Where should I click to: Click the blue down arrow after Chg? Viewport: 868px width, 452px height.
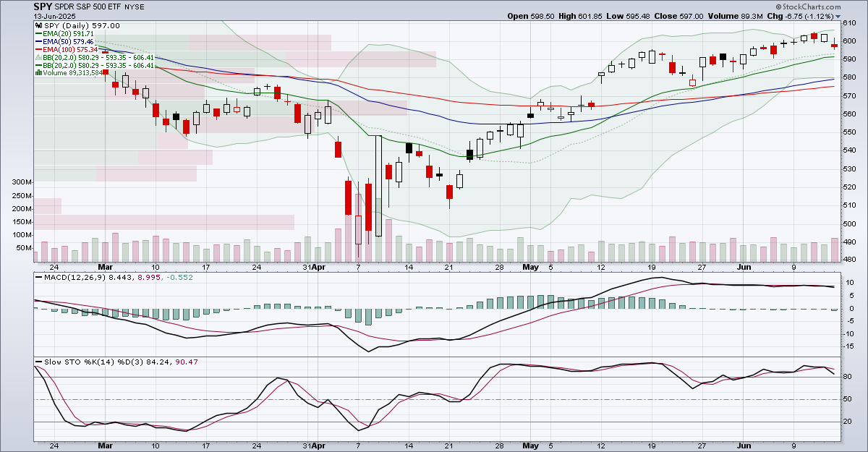(838, 16)
